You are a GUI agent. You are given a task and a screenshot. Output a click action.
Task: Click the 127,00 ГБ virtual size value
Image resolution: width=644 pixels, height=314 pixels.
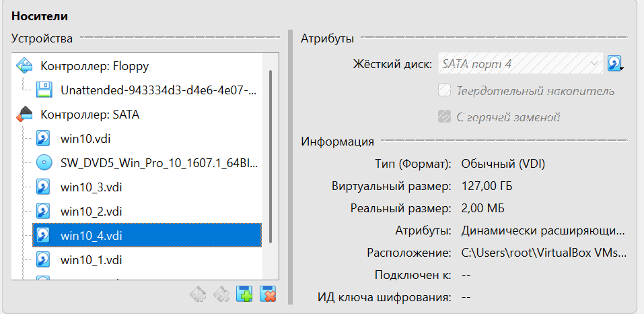click(487, 186)
